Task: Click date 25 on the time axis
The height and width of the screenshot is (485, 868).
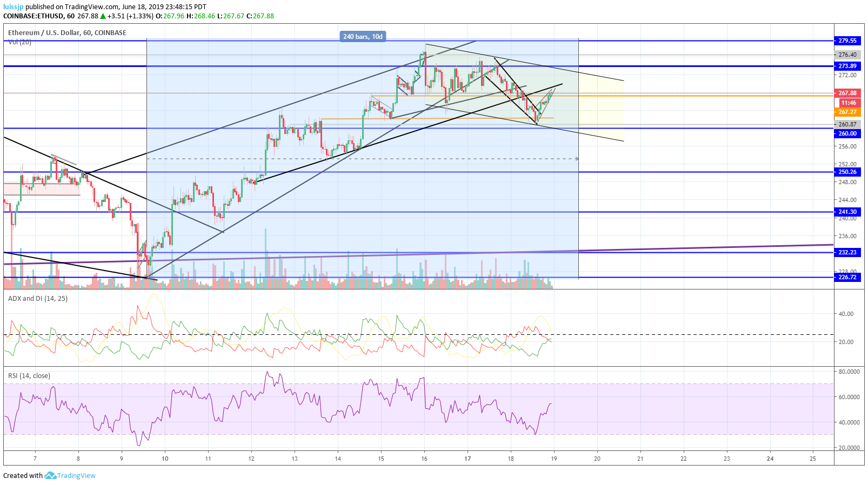Action: pyautogui.click(x=813, y=459)
